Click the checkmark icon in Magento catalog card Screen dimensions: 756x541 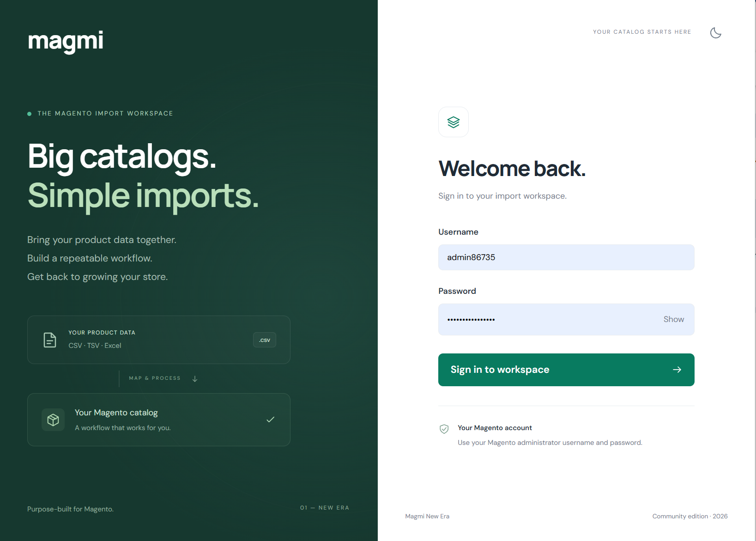pos(271,419)
